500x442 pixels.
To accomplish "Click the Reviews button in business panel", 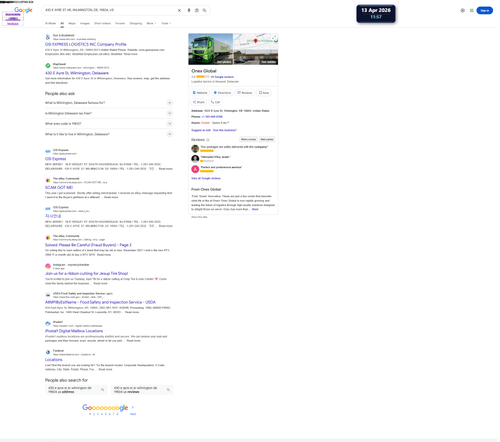I will pos(245,93).
